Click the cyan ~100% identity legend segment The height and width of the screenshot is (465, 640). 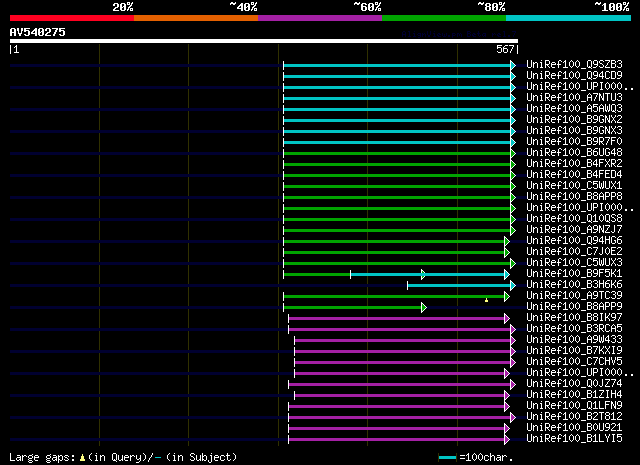click(568, 18)
